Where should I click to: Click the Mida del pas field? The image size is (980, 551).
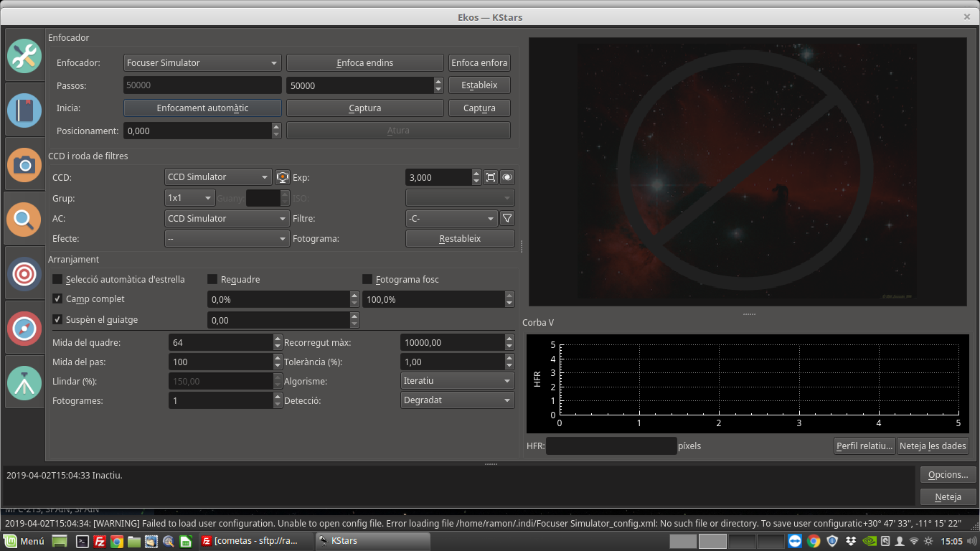point(220,362)
